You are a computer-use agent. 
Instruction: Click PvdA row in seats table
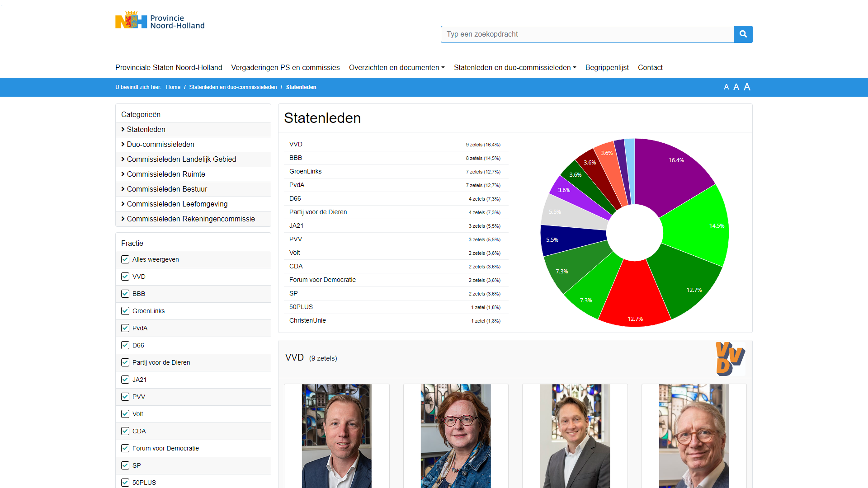click(x=396, y=185)
